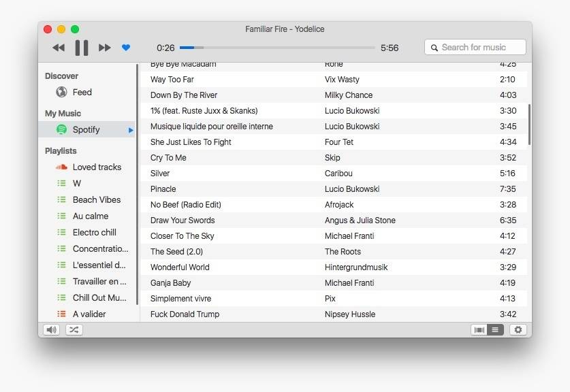Click the track list scrollbar

pyautogui.click(x=529, y=125)
